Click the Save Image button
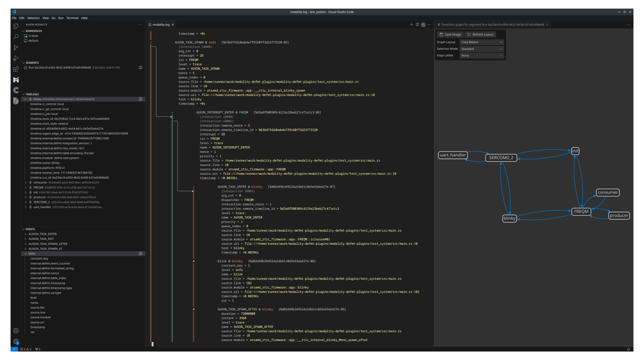The image size is (644, 364). click(x=450, y=34)
